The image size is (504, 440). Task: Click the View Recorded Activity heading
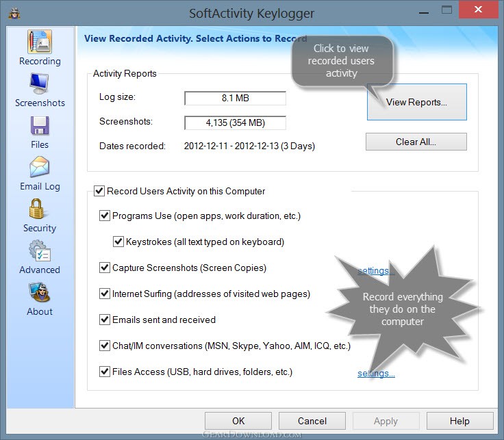click(195, 38)
